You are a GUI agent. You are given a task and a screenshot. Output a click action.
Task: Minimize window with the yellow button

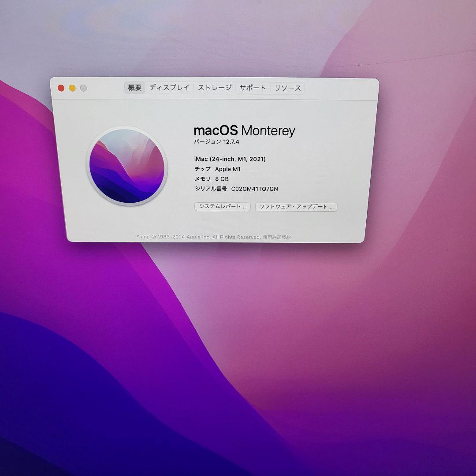pos(72,88)
